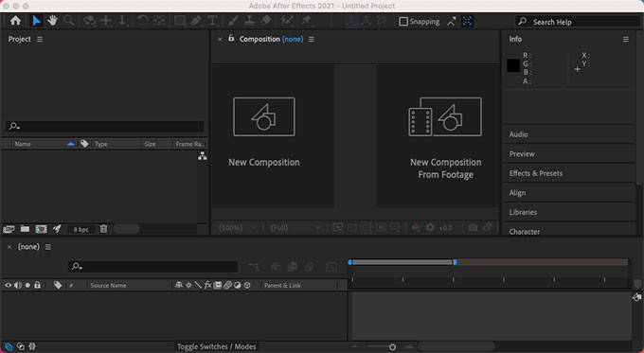The height and width of the screenshot is (353, 644).
Task: Click the work area end blue marker
Action: [x=455, y=262]
